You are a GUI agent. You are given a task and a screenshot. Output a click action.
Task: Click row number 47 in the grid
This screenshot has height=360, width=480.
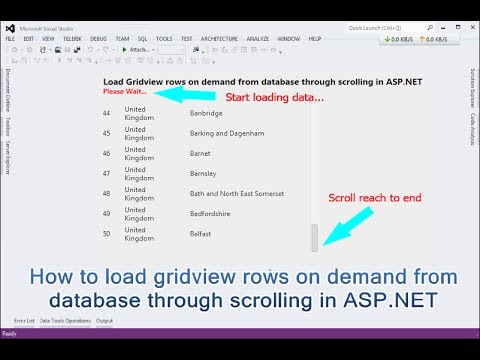click(x=106, y=173)
